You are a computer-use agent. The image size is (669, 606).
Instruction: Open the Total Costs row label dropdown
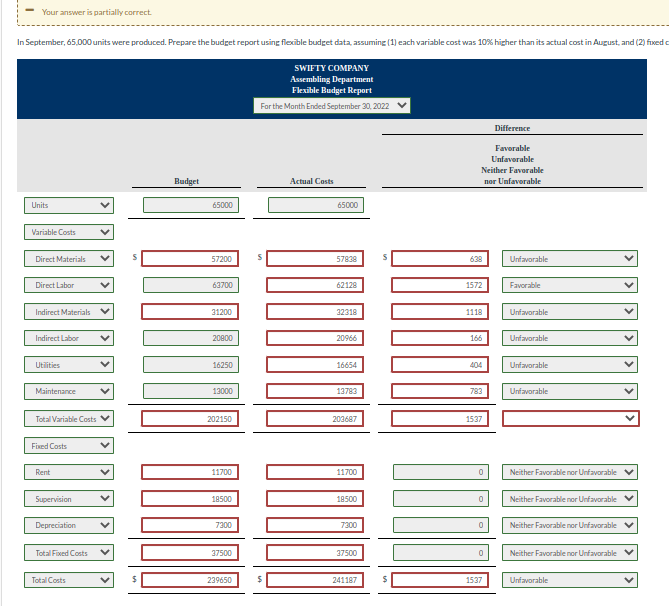[x=69, y=580]
